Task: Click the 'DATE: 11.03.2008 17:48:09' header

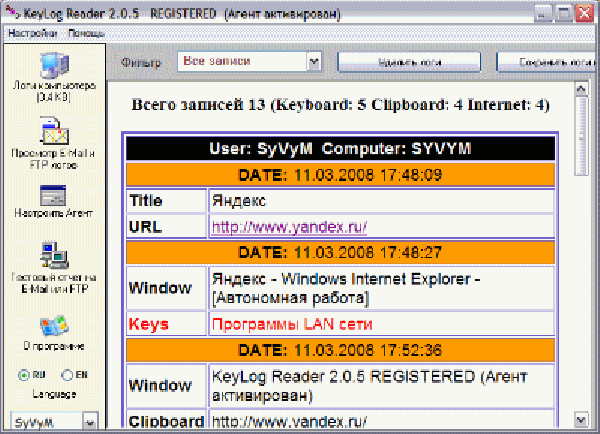Action: (340, 175)
